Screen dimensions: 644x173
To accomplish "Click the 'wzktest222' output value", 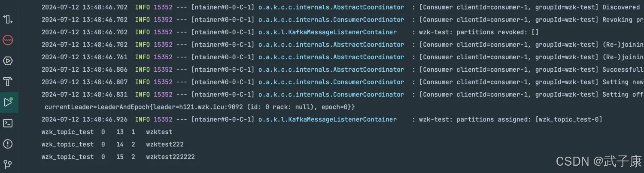I will 164,145.
